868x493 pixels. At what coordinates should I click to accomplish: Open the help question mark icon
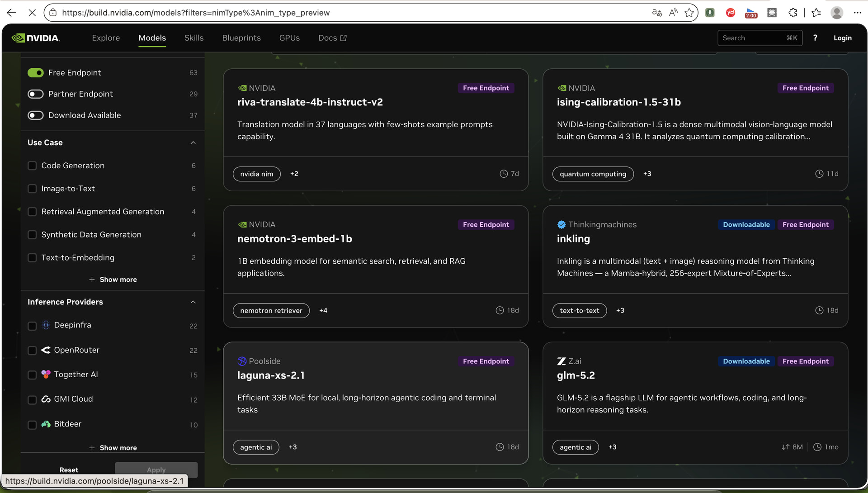(815, 38)
